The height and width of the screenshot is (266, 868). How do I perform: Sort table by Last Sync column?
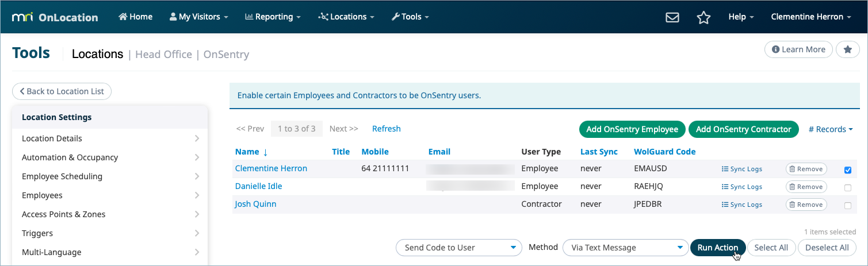(599, 152)
